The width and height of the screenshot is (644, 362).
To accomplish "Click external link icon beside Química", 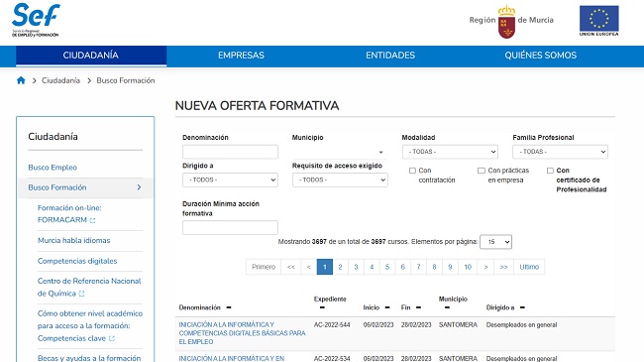I will [x=81, y=294].
